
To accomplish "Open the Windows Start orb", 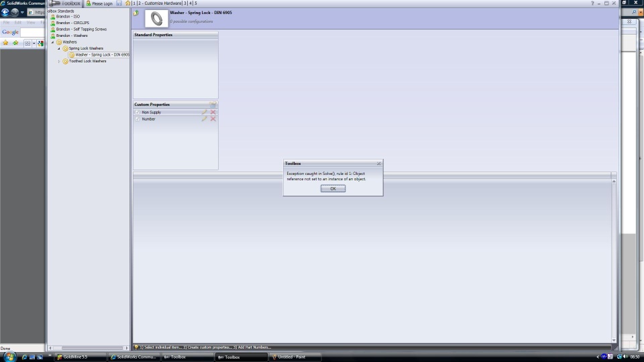I will (x=9, y=357).
